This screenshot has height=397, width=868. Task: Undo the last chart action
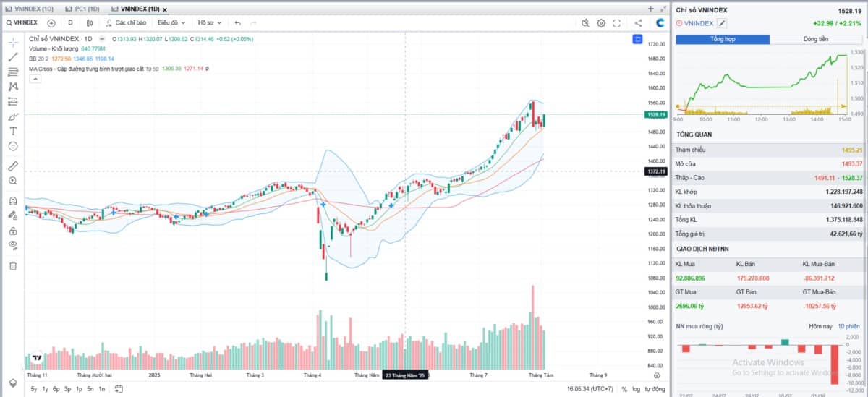(x=237, y=23)
